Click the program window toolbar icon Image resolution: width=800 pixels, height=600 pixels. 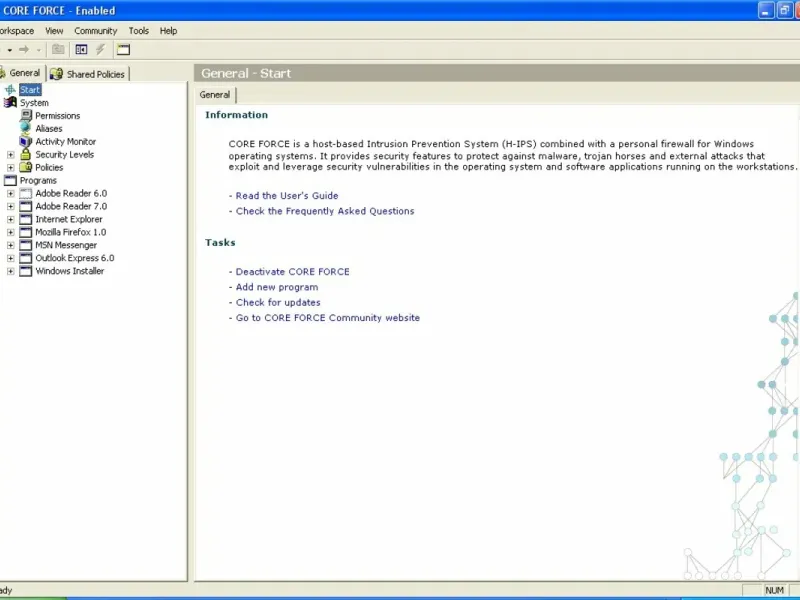pos(123,49)
